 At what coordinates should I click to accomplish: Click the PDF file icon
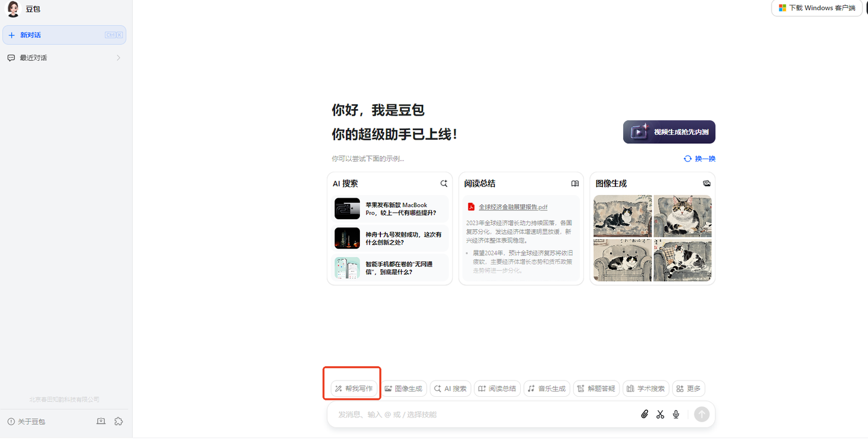471,207
